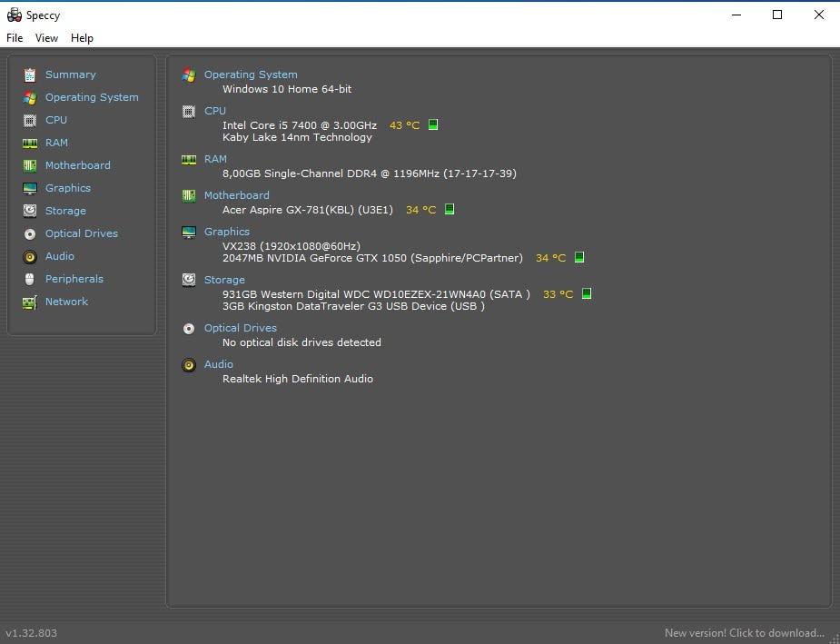Click the Network icon in sidebar
Image resolution: width=840 pixels, height=644 pixels.
pyautogui.click(x=30, y=302)
